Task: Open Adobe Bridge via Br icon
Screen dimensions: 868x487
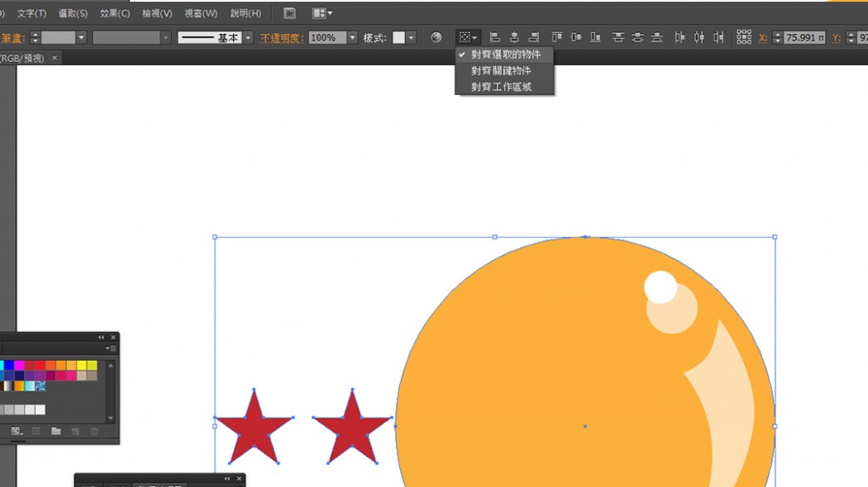Action: (290, 13)
